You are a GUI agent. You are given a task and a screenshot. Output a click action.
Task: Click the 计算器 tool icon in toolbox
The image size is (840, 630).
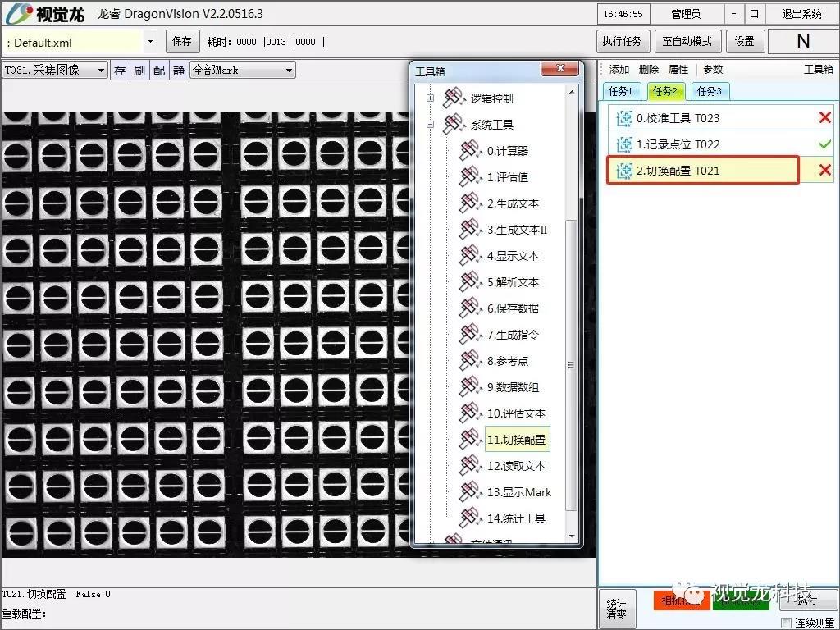pos(469,151)
